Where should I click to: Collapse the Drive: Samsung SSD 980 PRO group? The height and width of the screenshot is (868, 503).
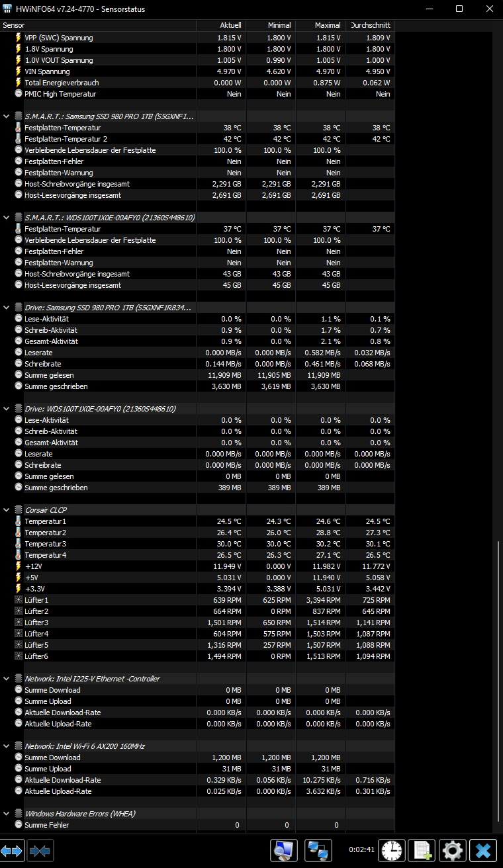(x=6, y=308)
